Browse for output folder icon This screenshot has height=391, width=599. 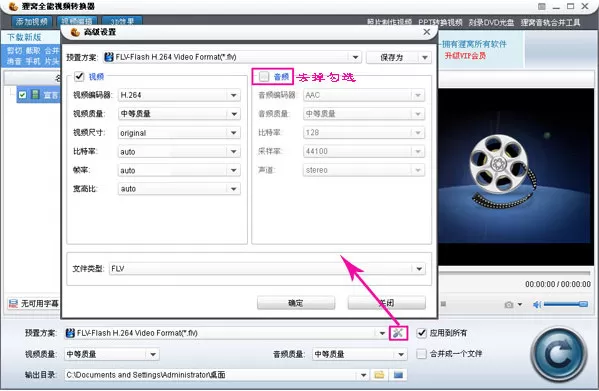point(379,375)
